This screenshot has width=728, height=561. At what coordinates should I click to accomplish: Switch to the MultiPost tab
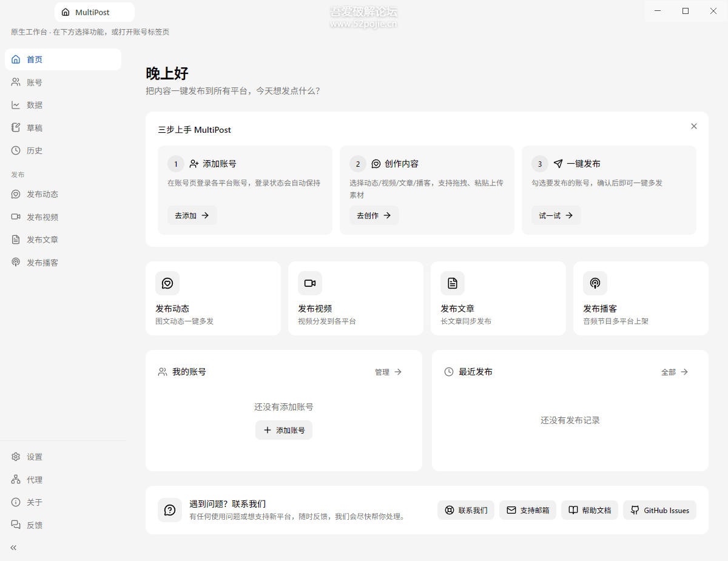(x=95, y=12)
